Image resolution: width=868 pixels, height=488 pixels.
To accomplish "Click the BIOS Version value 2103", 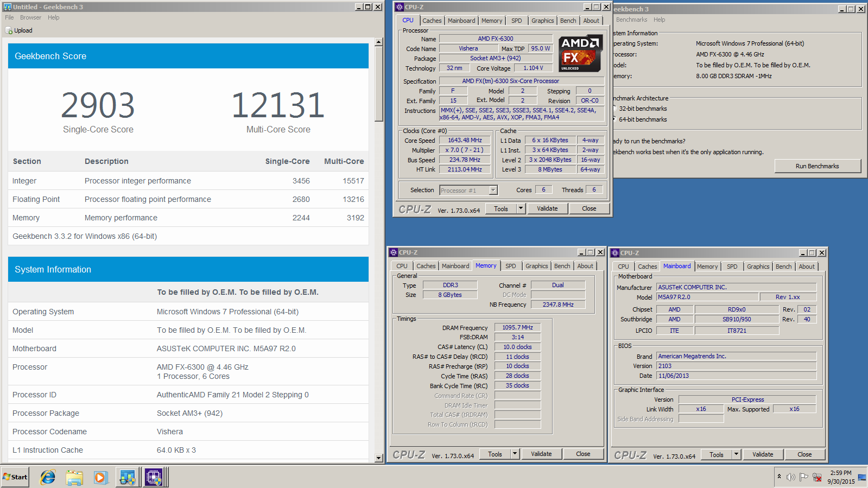I will point(736,366).
